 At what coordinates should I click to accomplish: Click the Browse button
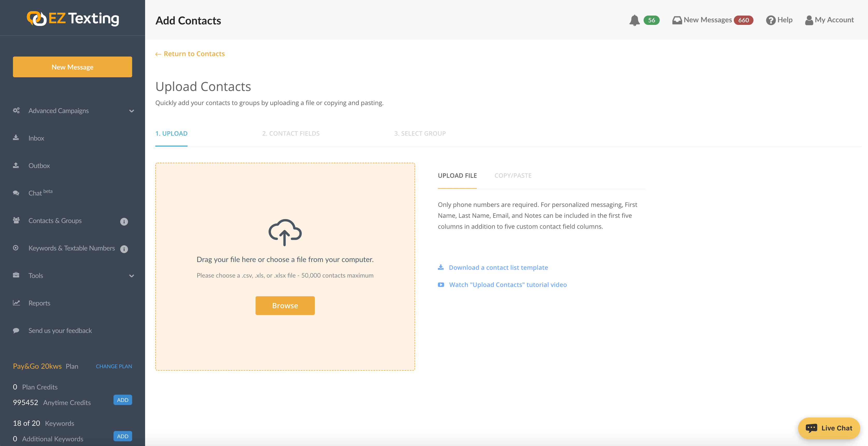click(x=285, y=305)
